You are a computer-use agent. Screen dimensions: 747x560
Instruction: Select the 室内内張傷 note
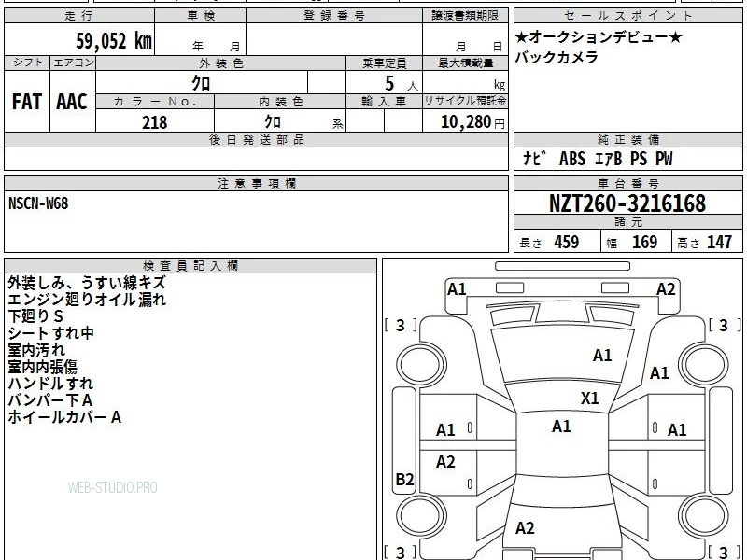[x=43, y=367]
